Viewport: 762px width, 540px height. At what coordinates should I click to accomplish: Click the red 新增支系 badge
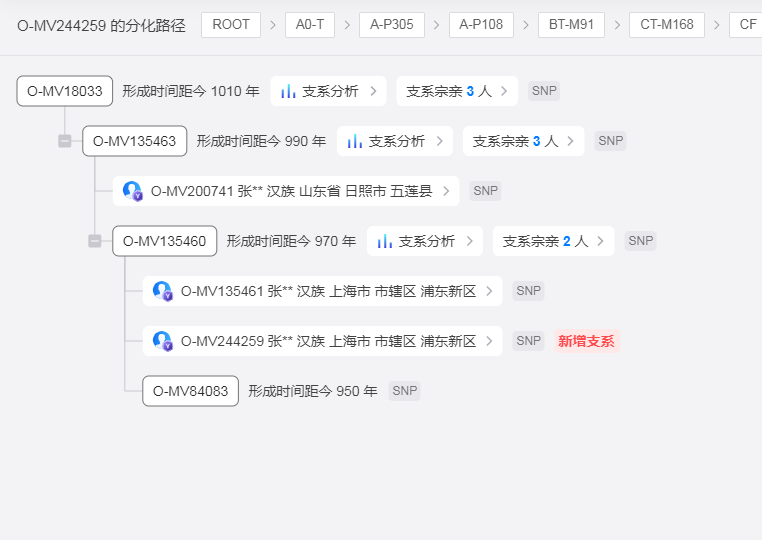[x=586, y=341]
